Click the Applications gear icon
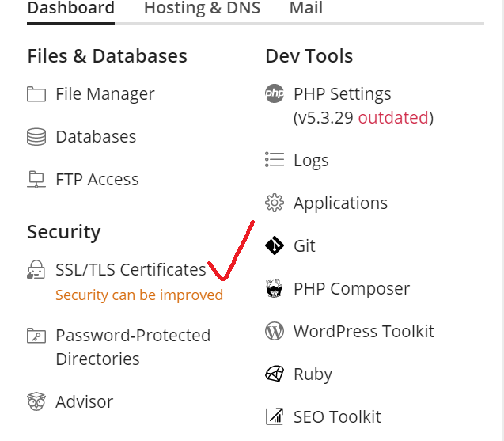The height and width of the screenshot is (441, 504). pos(275,203)
